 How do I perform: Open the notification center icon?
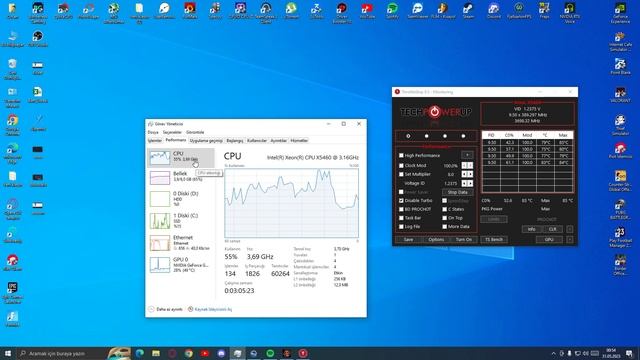coord(629,353)
